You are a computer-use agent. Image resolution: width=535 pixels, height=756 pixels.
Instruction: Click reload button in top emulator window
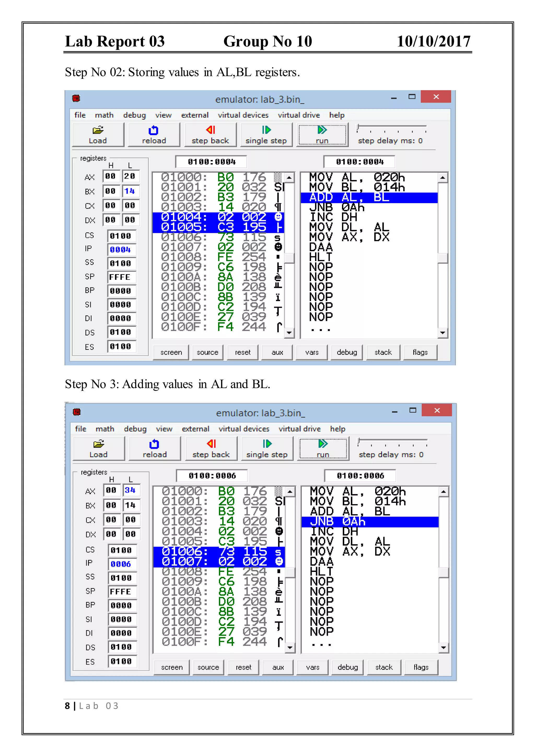click(x=154, y=135)
